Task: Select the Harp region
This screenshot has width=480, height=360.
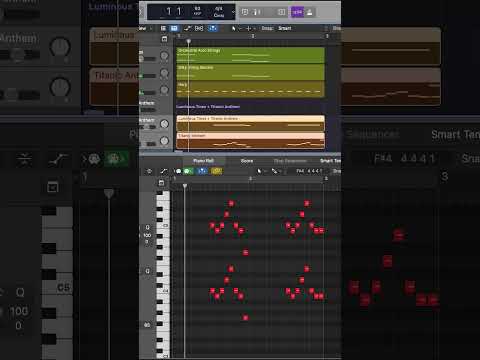Action: click(x=250, y=89)
